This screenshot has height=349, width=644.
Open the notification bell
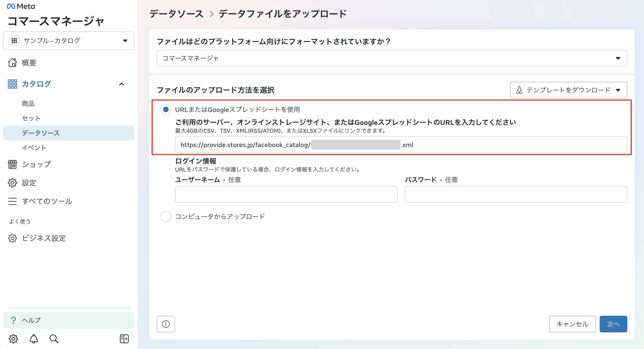pyautogui.click(x=34, y=339)
